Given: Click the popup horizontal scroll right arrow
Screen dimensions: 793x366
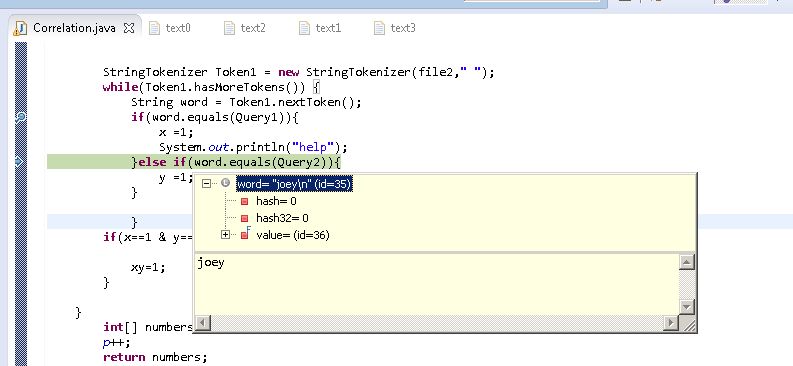Looking at the screenshot, I should pyautogui.click(x=671, y=323).
